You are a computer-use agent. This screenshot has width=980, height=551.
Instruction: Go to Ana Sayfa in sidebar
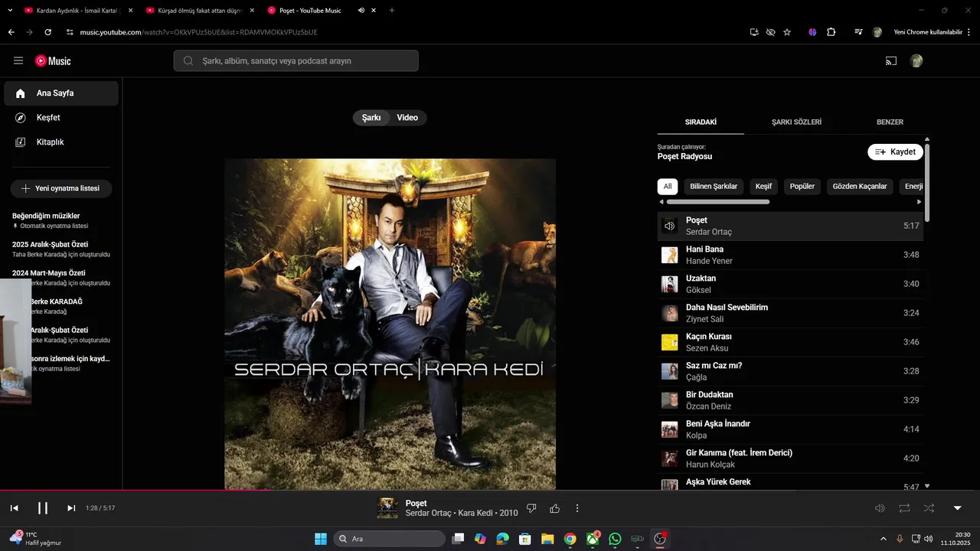click(61, 93)
